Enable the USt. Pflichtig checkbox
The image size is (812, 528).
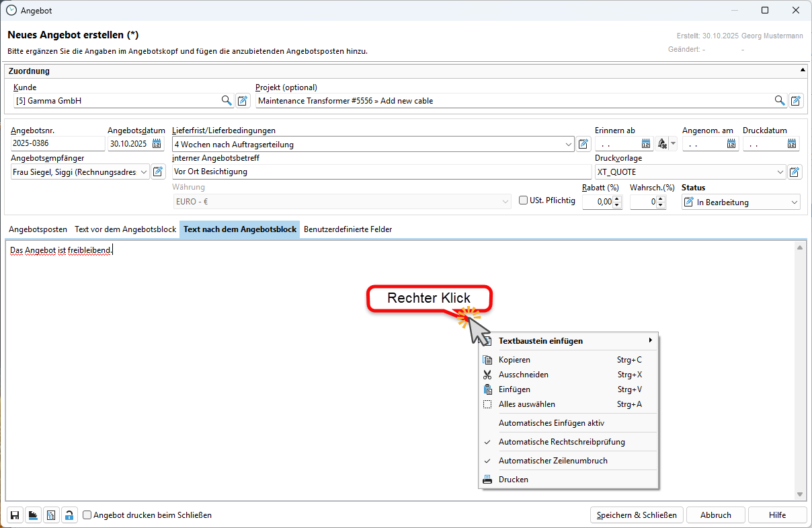[524, 200]
